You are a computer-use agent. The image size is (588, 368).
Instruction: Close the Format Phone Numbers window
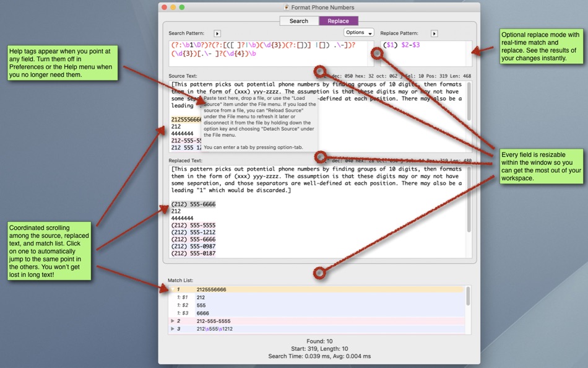click(164, 7)
